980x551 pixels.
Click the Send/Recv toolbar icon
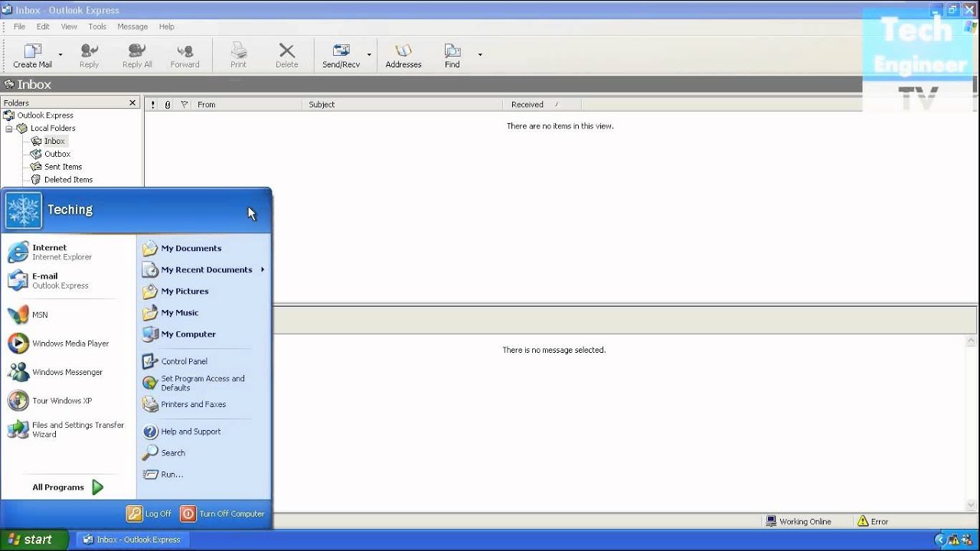(341, 51)
